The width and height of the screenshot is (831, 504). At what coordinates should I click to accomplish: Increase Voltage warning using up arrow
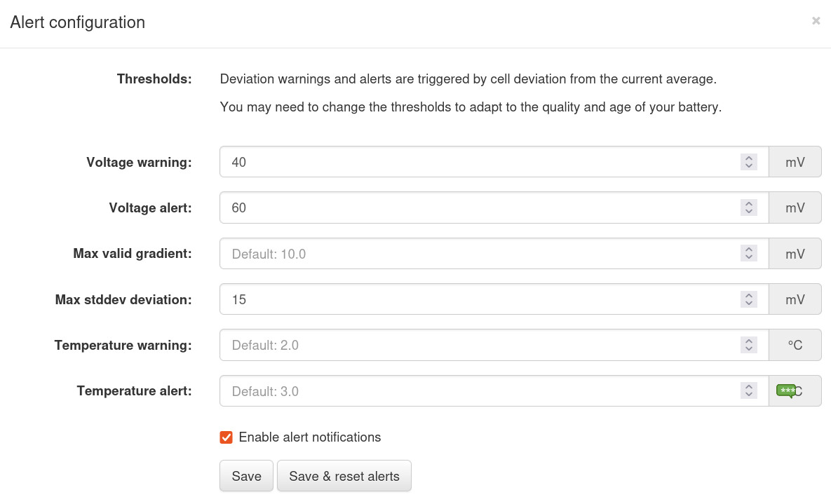(x=749, y=158)
